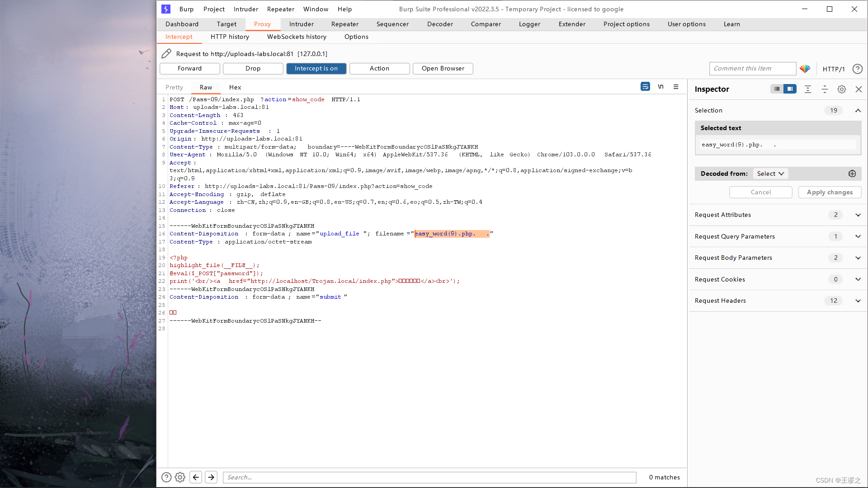Open the Decoded from Select dropdown

point(770,174)
